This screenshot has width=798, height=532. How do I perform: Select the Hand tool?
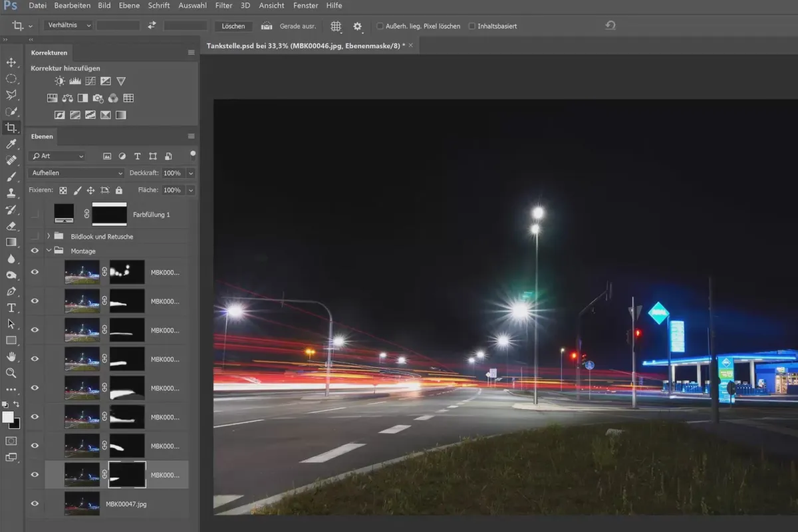pos(11,356)
